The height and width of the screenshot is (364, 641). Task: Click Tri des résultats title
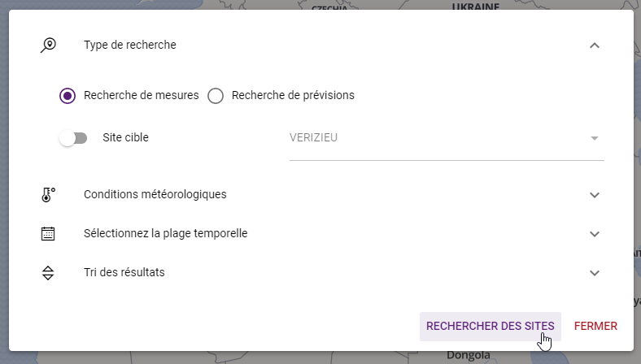(124, 272)
